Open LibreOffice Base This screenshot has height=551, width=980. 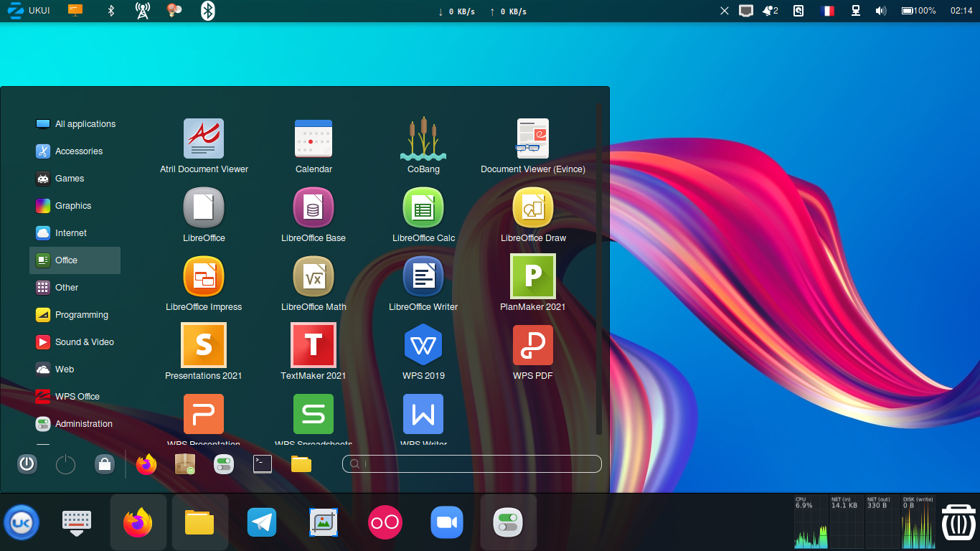[x=314, y=215]
